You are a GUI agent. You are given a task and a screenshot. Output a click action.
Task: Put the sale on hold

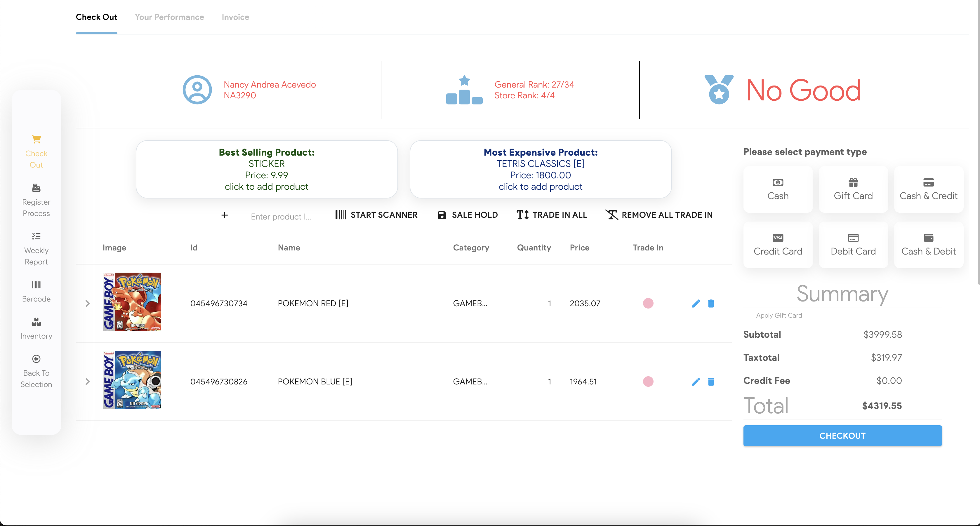[468, 215]
